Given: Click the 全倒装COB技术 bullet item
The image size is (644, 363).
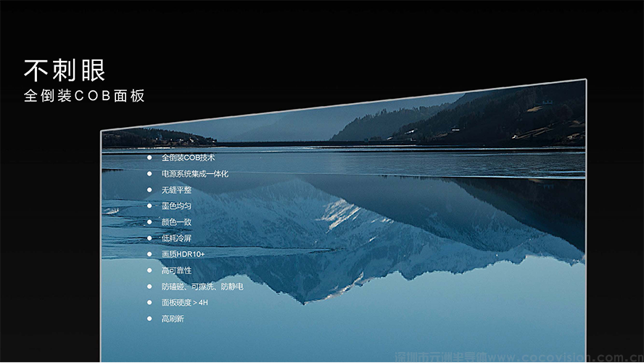Looking at the screenshot, I should [x=188, y=158].
